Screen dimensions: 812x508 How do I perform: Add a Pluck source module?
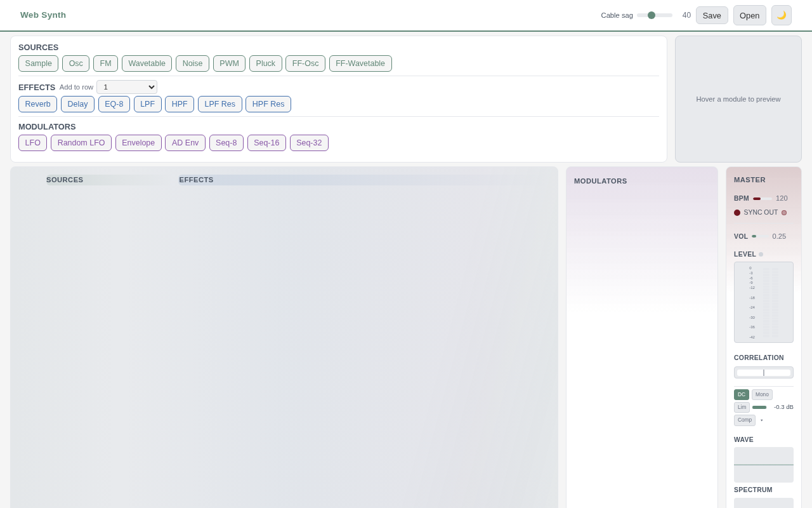[x=265, y=63]
